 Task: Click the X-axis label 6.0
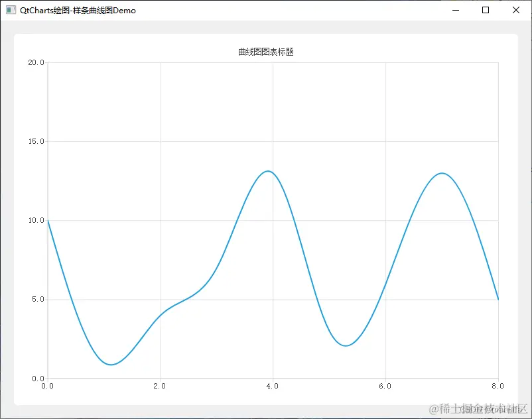tap(385, 386)
